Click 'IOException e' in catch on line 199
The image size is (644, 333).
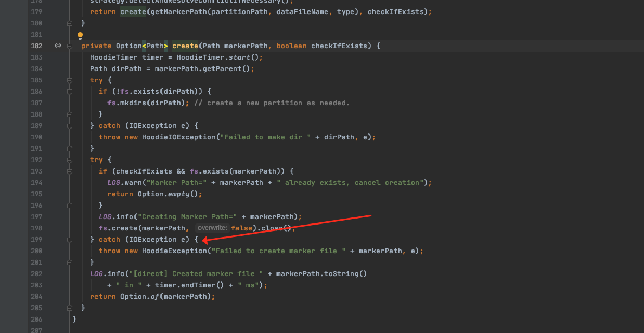157,240
